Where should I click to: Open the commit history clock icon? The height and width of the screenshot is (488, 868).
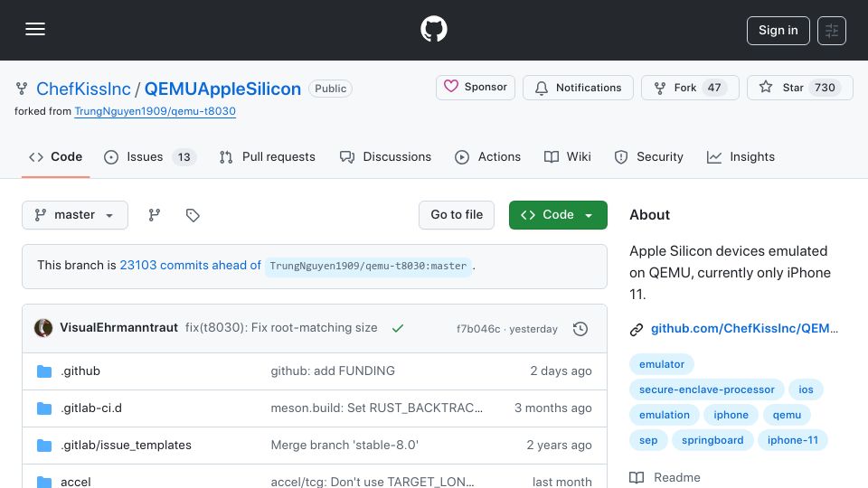point(580,329)
